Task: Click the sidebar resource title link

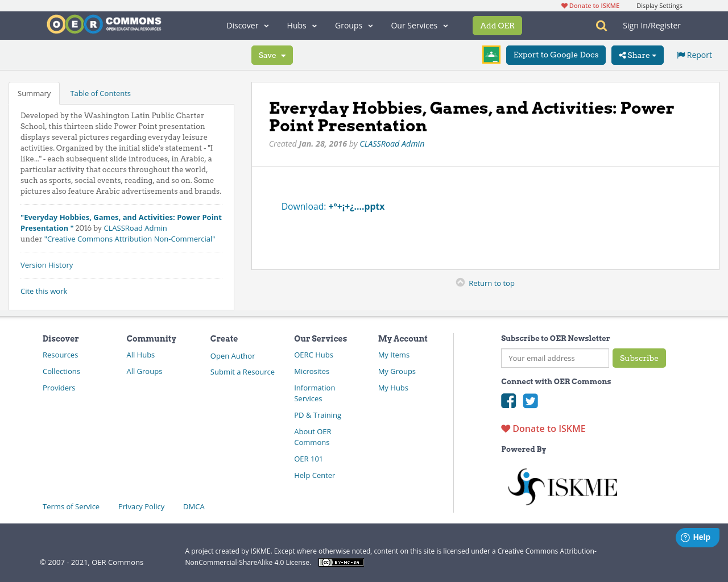Action: pyautogui.click(x=121, y=223)
